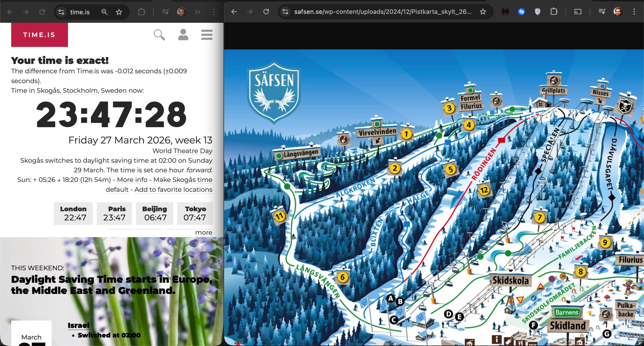Expand the more cities link
This screenshot has height=346, width=644.
click(x=204, y=232)
